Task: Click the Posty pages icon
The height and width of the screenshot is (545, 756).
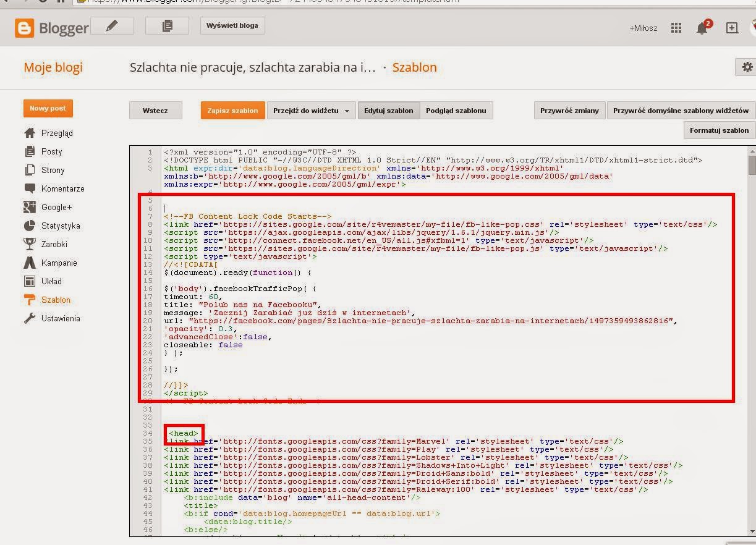Action: pos(30,151)
